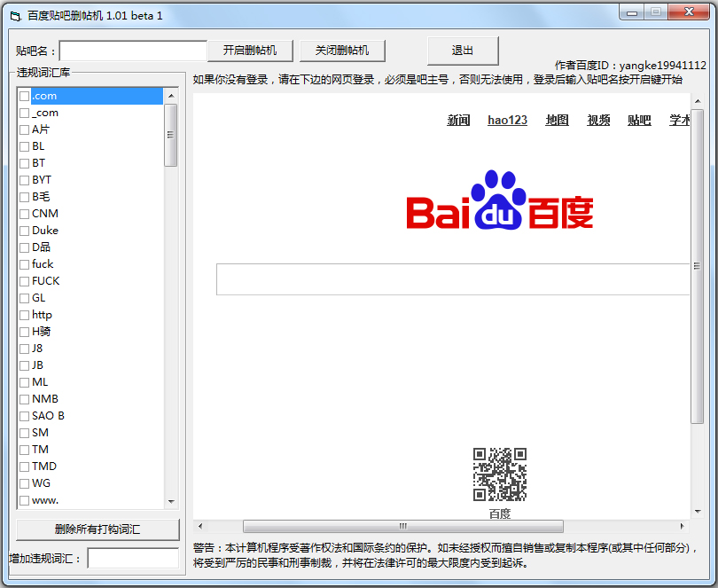Screen dimensions: 718x588
Task: Check the H骑 entry
Action: (24, 333)
